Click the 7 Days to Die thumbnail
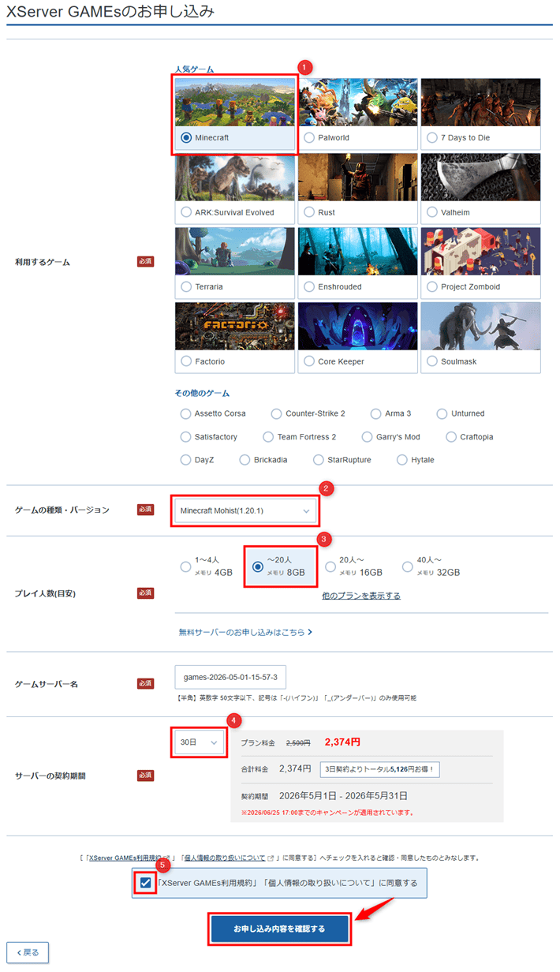Image resolution: width=560 pixels, height=972 pixels. point(480,102)
